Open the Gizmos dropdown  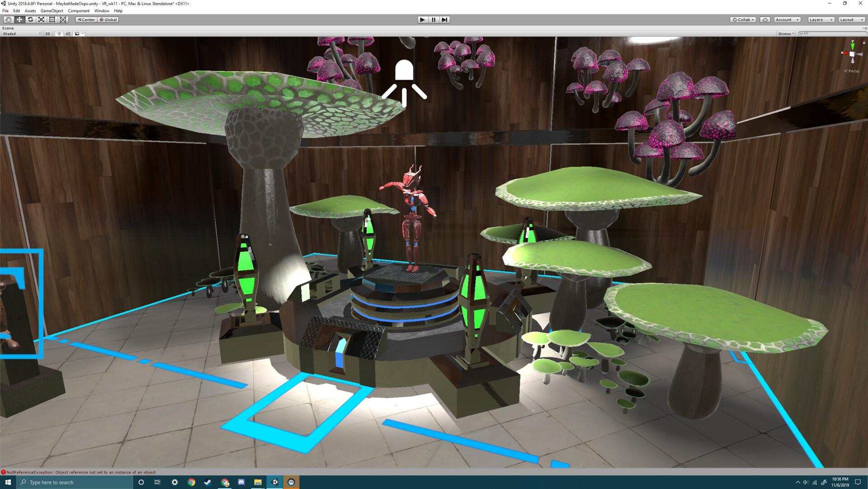click(x=785, y=33)
